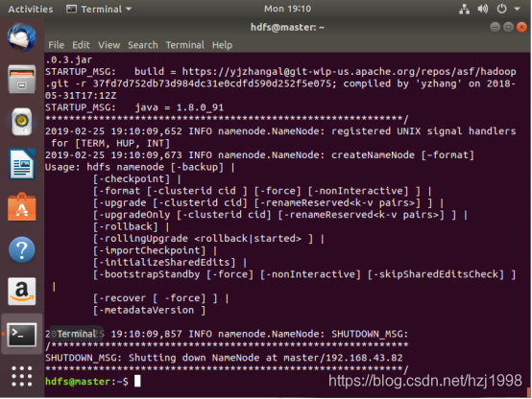
Task: Open the Terminal app menu dropdown
Action: click(x=99, y=9)
